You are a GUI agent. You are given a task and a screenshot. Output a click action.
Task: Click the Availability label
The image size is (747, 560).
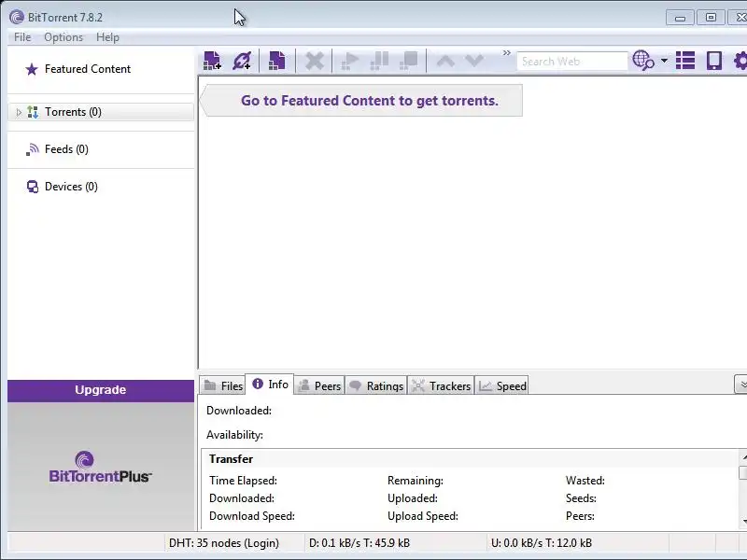point(234,435)
